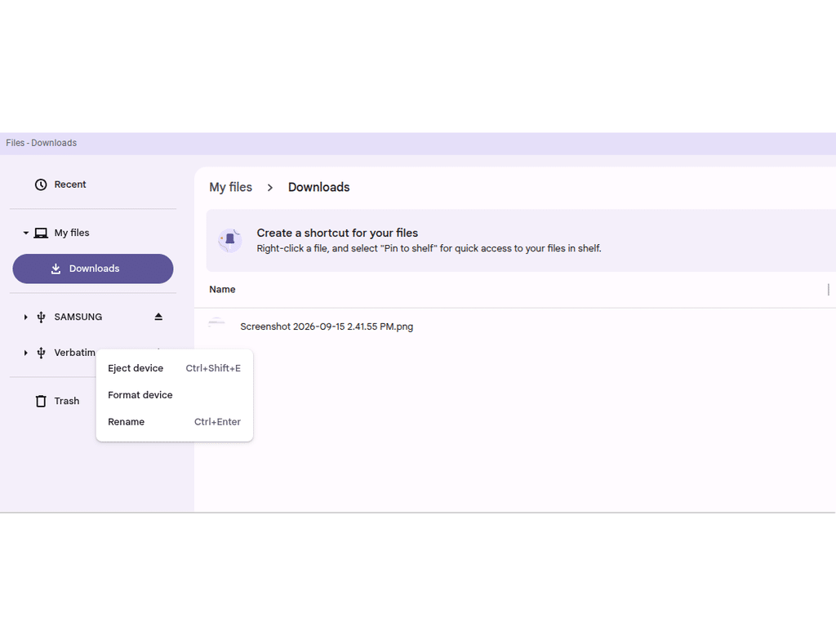Select the Verbatim drive label

[74, 353]
